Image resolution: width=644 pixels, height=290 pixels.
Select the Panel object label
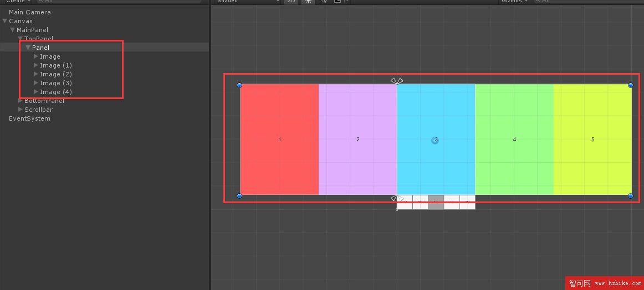40,48
